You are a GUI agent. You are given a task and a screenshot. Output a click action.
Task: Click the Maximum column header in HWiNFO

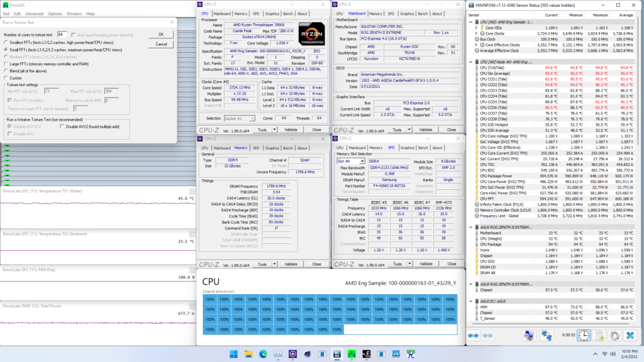tap(600, 15)
